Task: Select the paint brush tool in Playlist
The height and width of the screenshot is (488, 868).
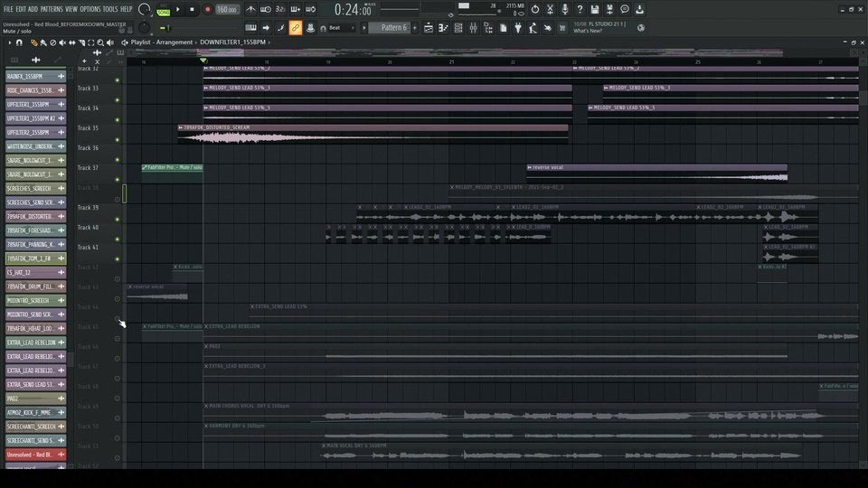Action: coord(43,42)
